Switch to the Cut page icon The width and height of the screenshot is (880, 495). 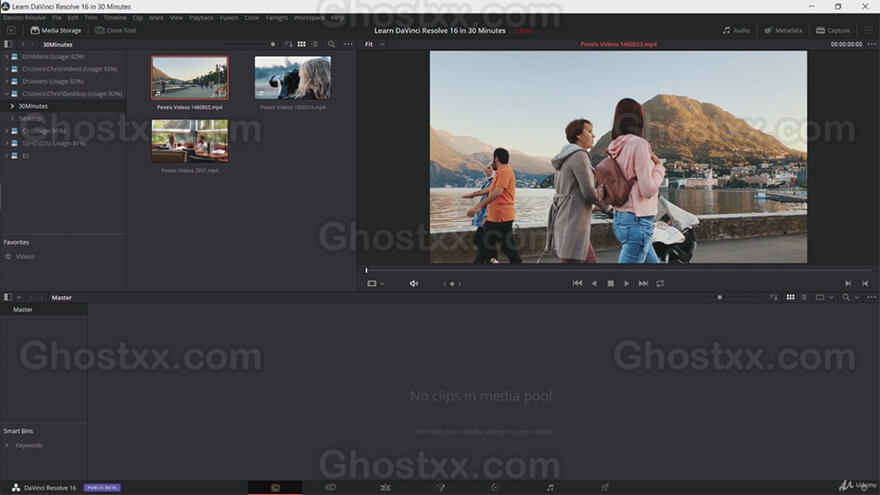[331, 488]
